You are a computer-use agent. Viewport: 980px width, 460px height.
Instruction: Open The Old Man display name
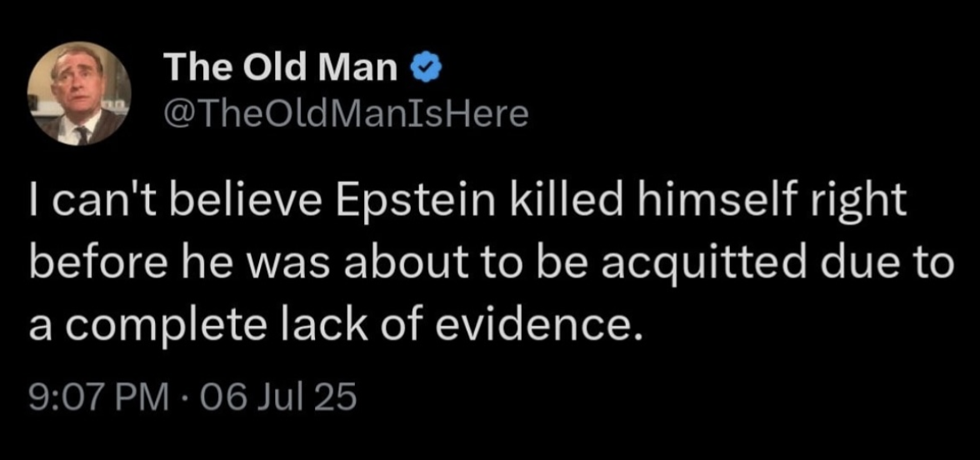(281, 67)
